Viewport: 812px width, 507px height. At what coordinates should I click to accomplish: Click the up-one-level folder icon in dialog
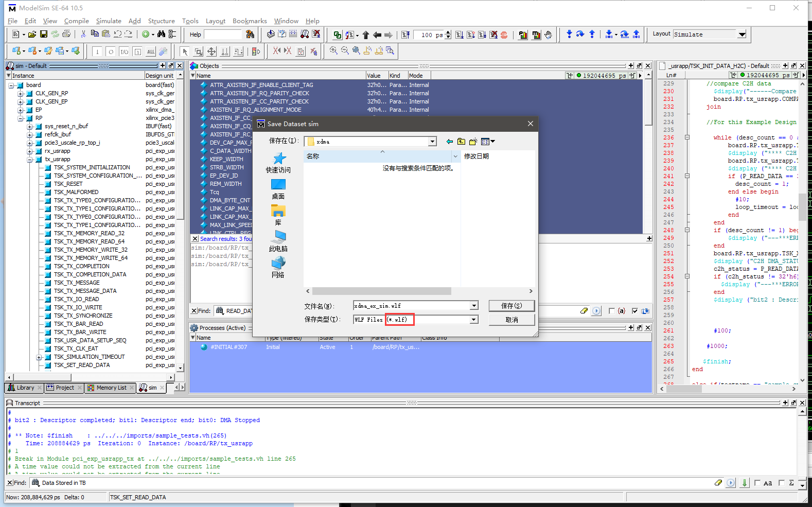pos(461,142)
